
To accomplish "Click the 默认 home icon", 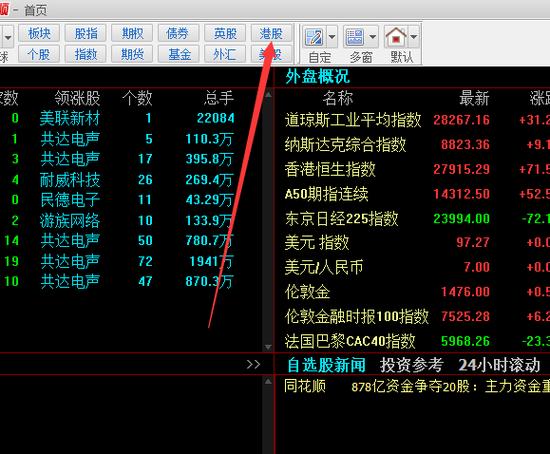I will click(x=396, y=36).
